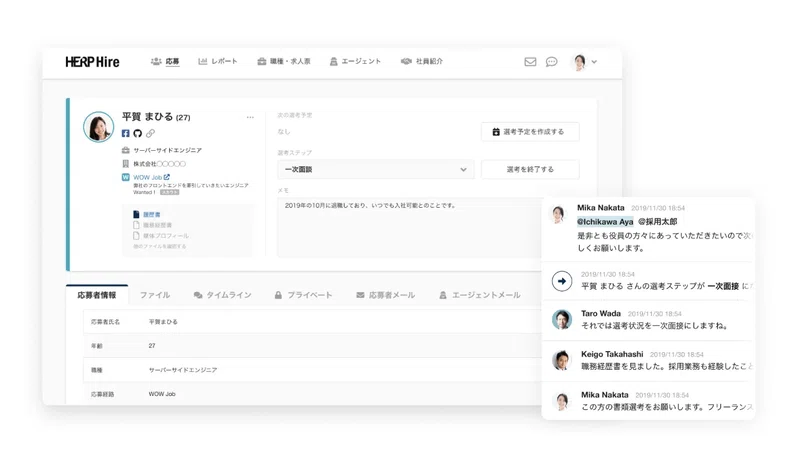
Task: Click into the memo text area
Action: click(x=410, y=227)
